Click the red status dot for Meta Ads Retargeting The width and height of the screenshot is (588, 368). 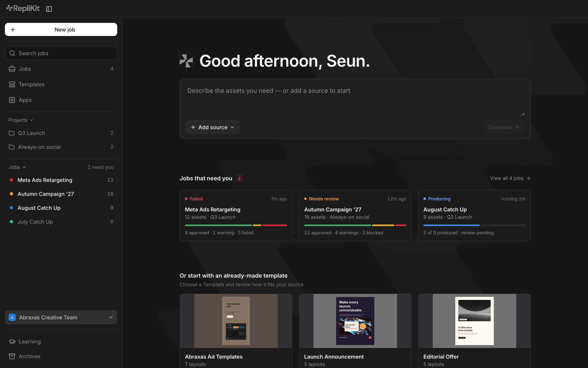(x=11, y=180)
